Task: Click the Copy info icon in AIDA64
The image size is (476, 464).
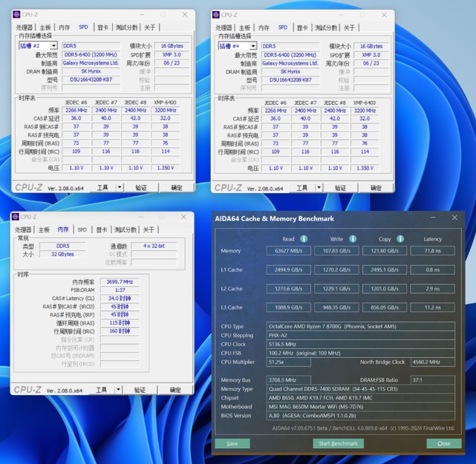Action: pos(400,239)
